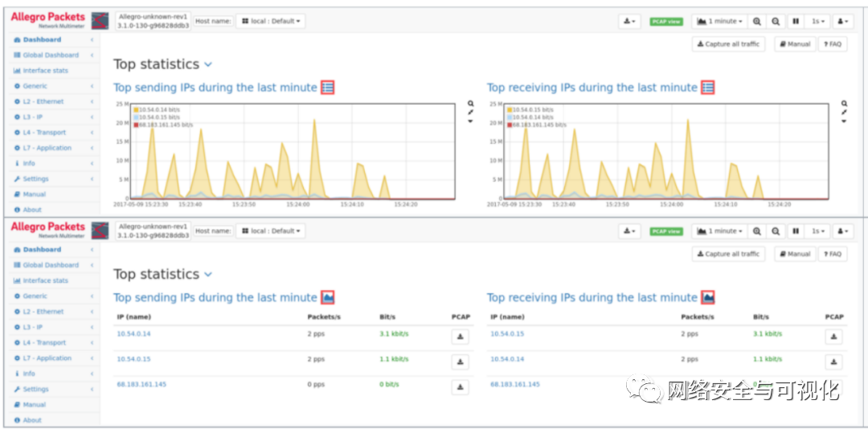This screenshot has width=868, height=429.
Task: Open Host name dropdown in lower panel
Action: (x=271, y=231)
